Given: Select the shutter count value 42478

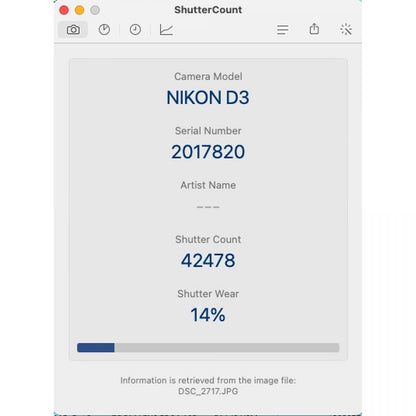Looking at the screenshot, I should pos(208,260).
